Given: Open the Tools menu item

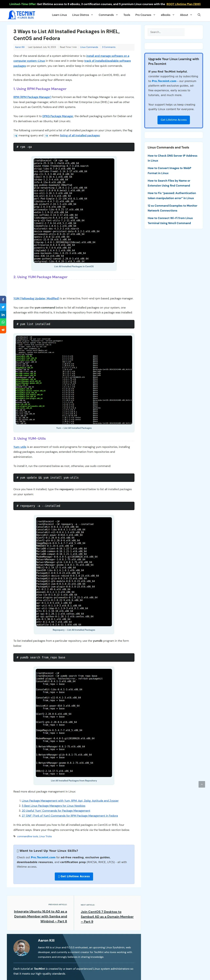Looking at the screenshot, I should 127,15.
